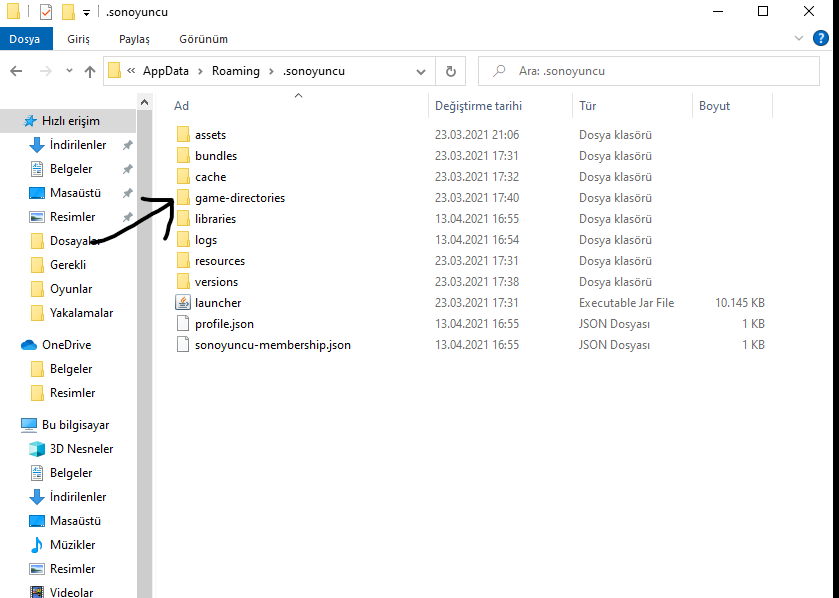
Task: Click Roaming in the address breadcrumb
Action: (x=235, y=71)
